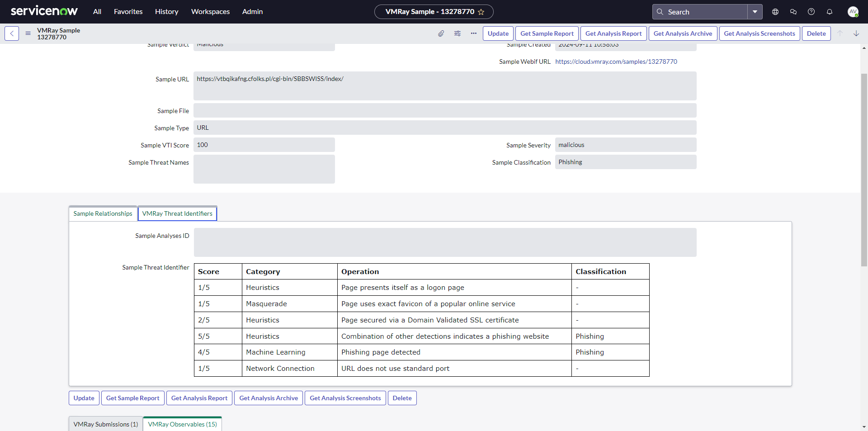Click the Score column header
This screenshot has height=431, width=868.
[218, 271]
